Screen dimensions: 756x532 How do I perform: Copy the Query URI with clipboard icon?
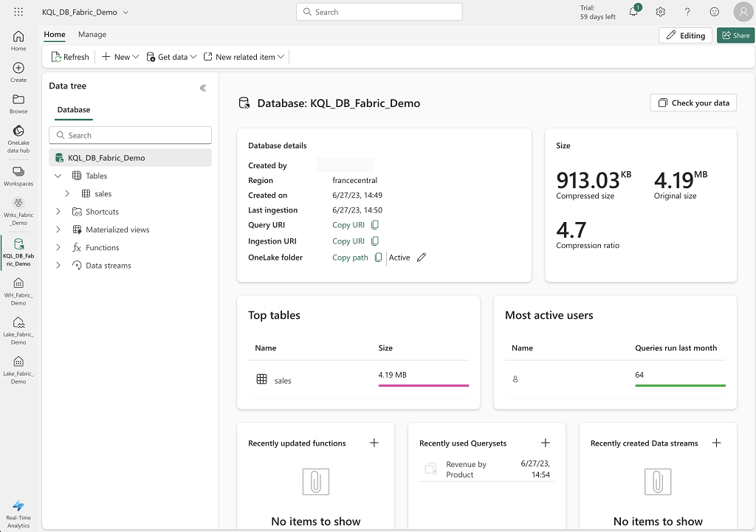(x=375, y=225)
